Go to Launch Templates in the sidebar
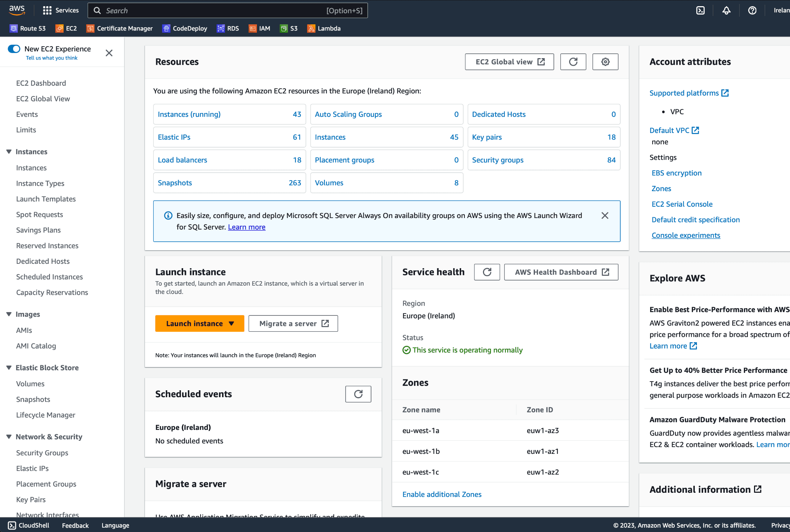The height and width of the screenshot is (532, 790). click(46, 199)
